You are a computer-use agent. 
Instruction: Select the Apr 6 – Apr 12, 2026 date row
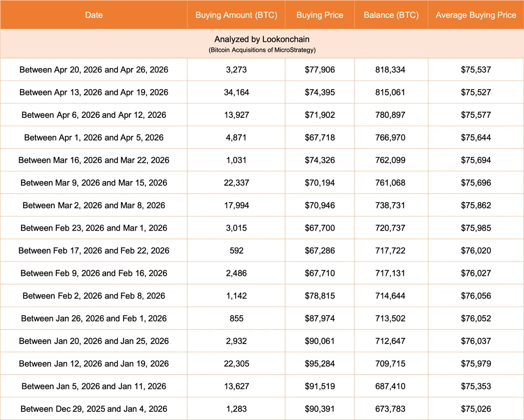click(x=94, y=115)
